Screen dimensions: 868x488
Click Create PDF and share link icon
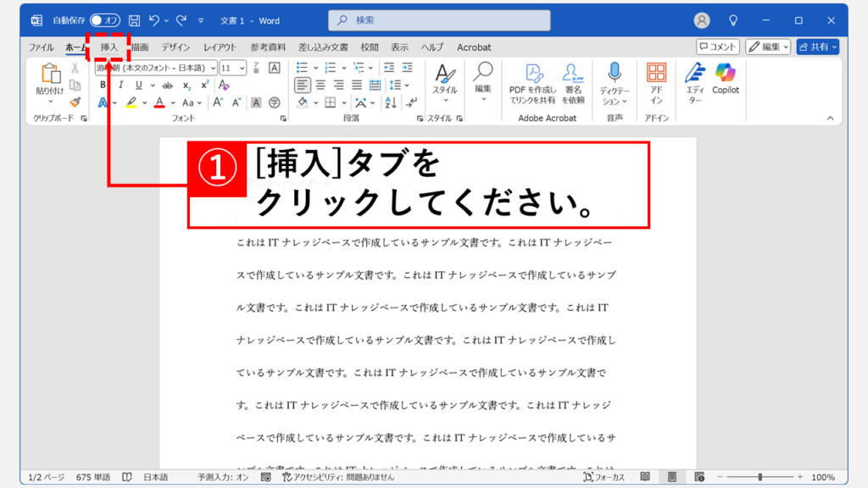tap(532, 82)
